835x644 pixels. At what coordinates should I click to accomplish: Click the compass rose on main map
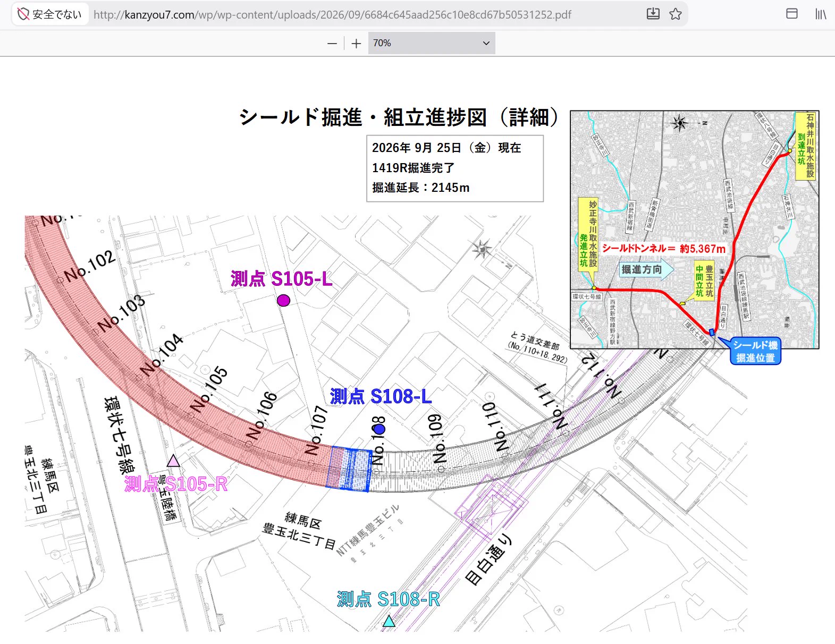[482, 248]
